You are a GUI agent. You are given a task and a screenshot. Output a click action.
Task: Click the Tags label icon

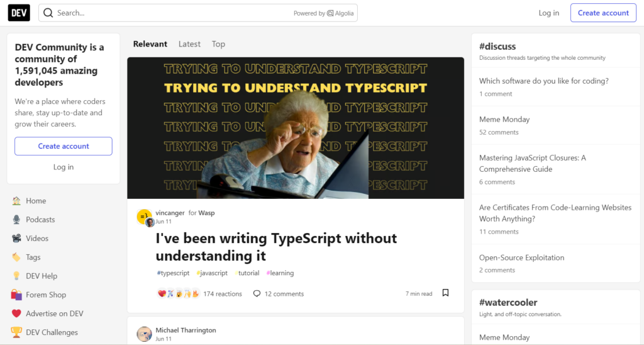(16, 257)
